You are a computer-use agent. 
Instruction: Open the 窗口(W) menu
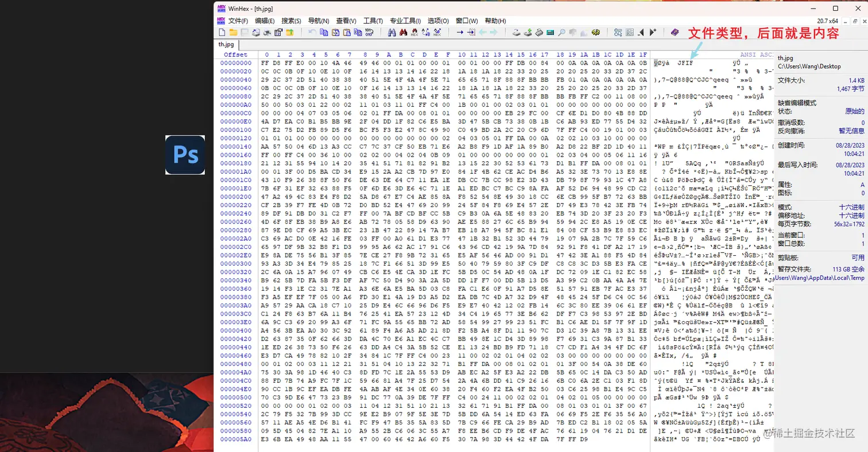pos(467,21)
